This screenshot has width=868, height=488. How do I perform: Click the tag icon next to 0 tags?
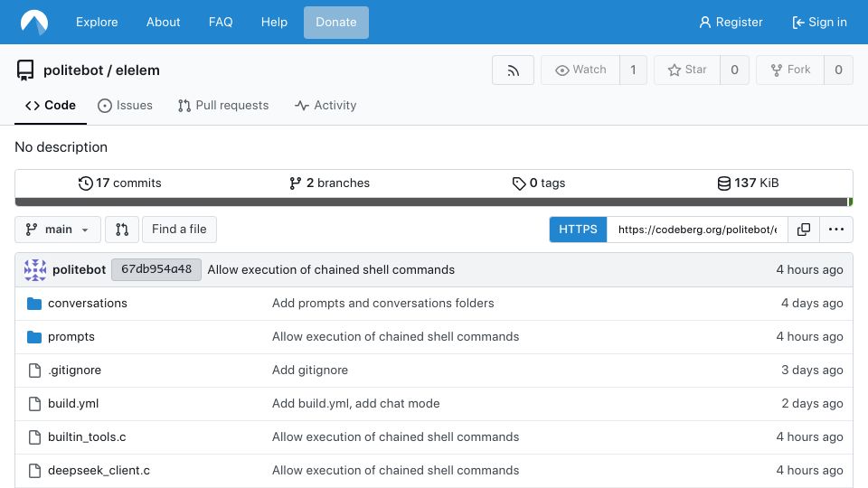pos(519,183)
